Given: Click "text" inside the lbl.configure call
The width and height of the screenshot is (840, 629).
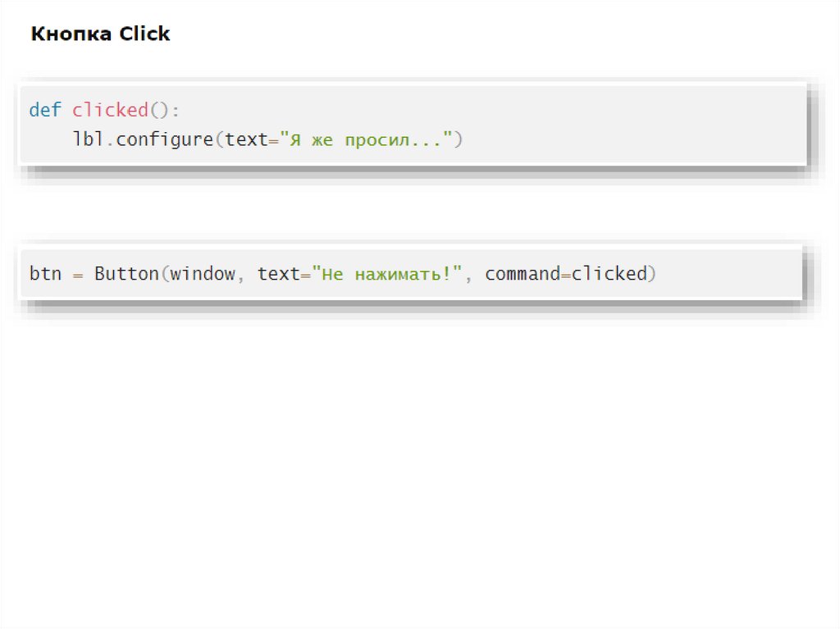Looking at the screenshot, I should [x=246, y=139].
